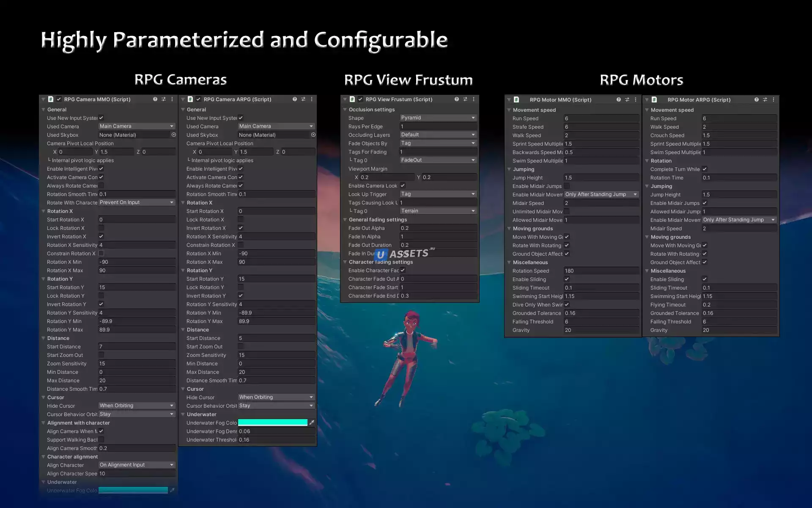Toggle Enable Camera Look checkbox

coord(403,185)
